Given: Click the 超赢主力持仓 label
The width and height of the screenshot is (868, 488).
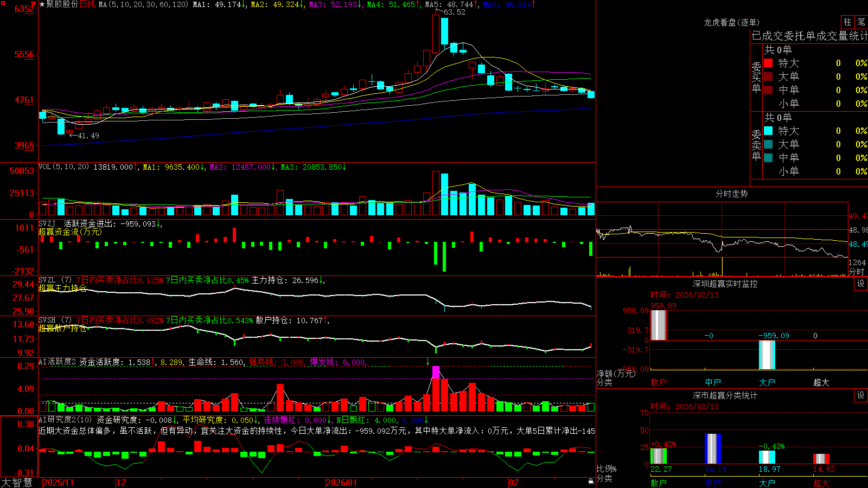Looking at the screenshot, I should 62,288.
